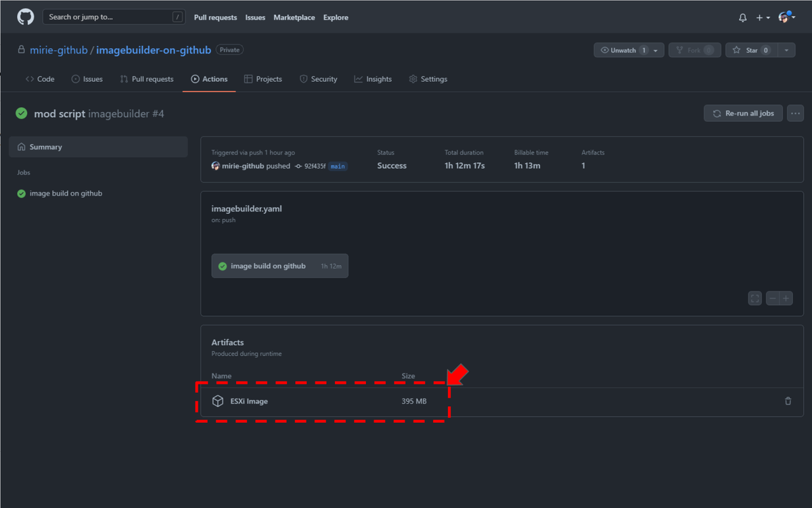The width and height of the screenshot is (812, 508).
Task: Click the notifications bell icon
Action: (743, 18)
